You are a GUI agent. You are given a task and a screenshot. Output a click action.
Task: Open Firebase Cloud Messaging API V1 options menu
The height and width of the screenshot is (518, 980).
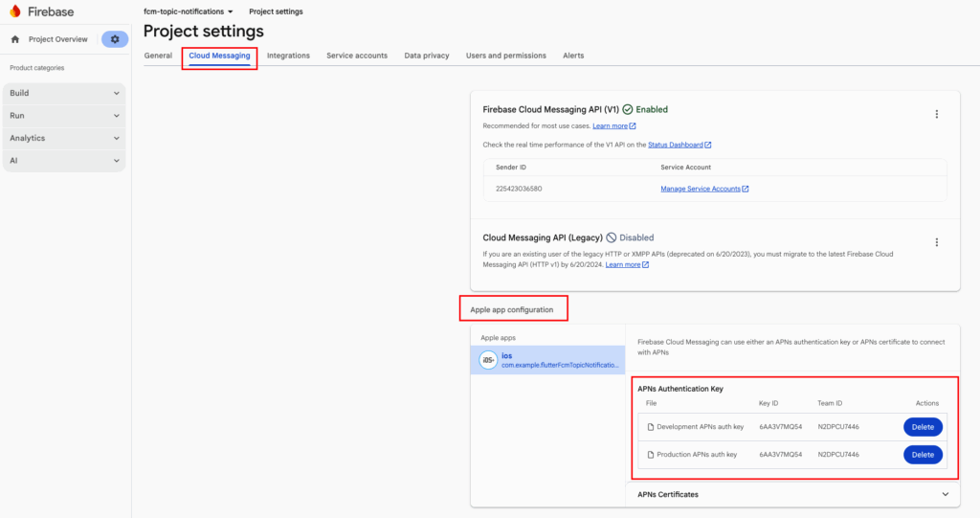pos(936,114)
